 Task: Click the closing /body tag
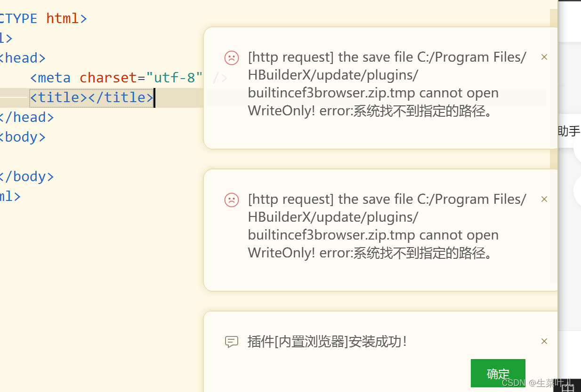point(26,176)
